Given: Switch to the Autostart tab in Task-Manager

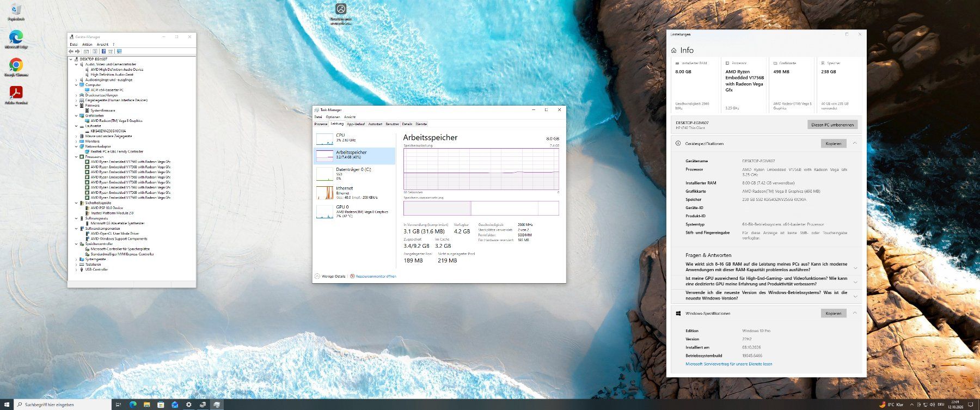Looking at the screenshot, I should point(375,124).
